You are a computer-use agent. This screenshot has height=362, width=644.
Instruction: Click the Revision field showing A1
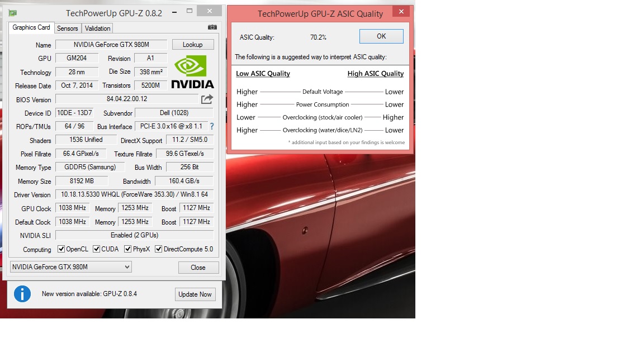pyautogui.click(x=151, y=58)
